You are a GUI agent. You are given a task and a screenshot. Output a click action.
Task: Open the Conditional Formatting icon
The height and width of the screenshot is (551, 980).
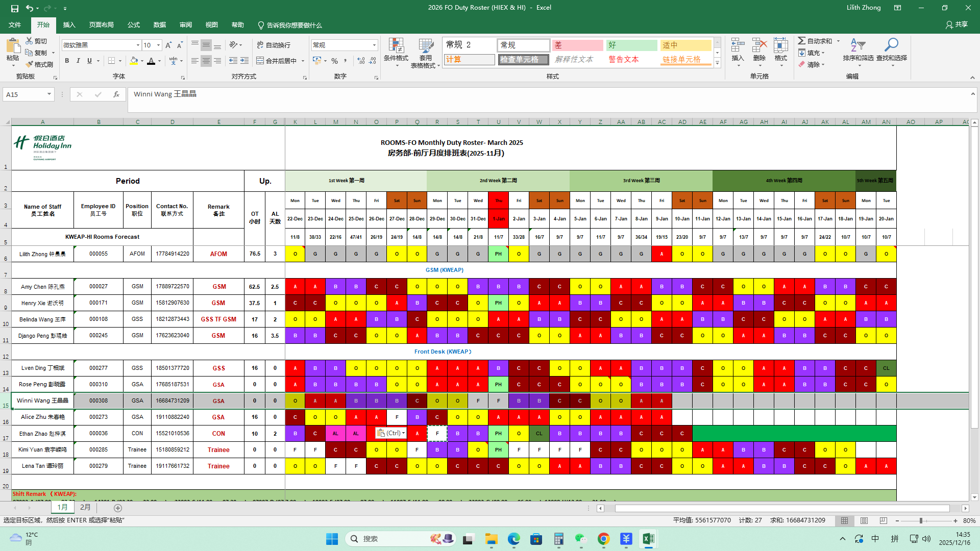tap(396, 47)
